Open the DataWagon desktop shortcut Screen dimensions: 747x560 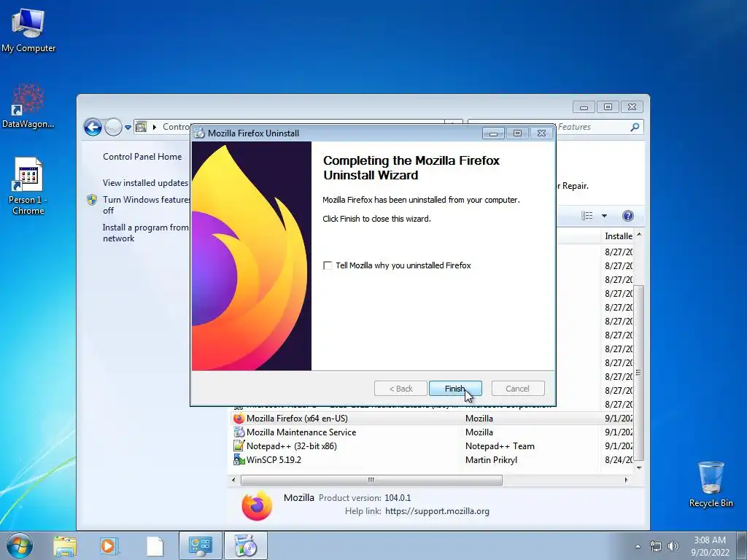28,106
